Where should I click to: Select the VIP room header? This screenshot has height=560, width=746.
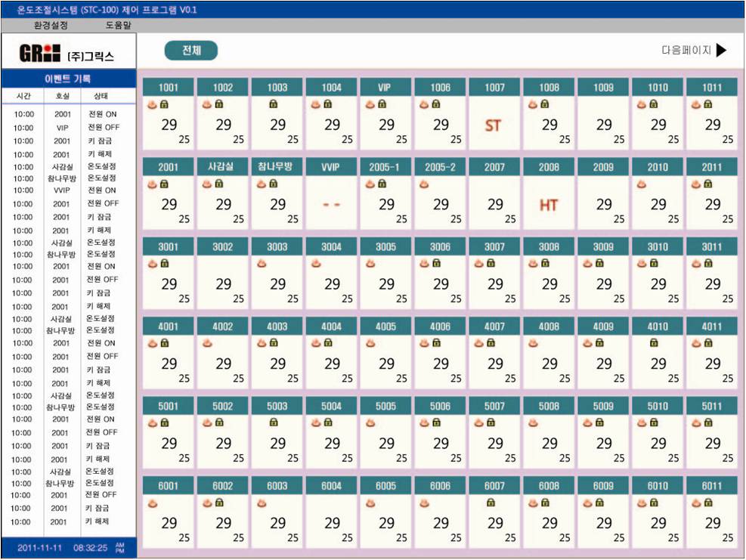coord(386,88)
